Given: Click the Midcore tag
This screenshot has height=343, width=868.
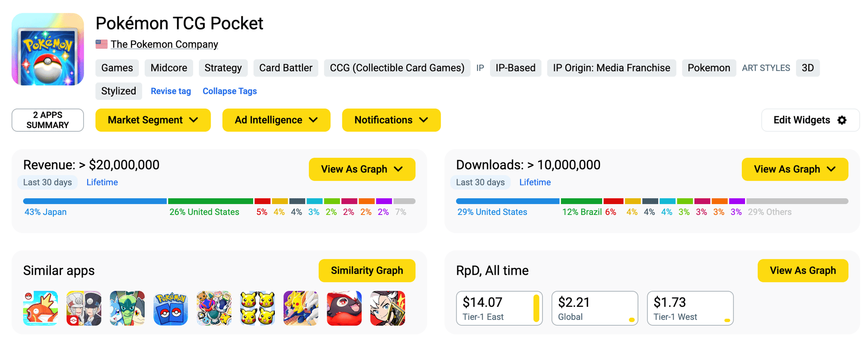Looking at the screenshot, I should pos(169,68).
